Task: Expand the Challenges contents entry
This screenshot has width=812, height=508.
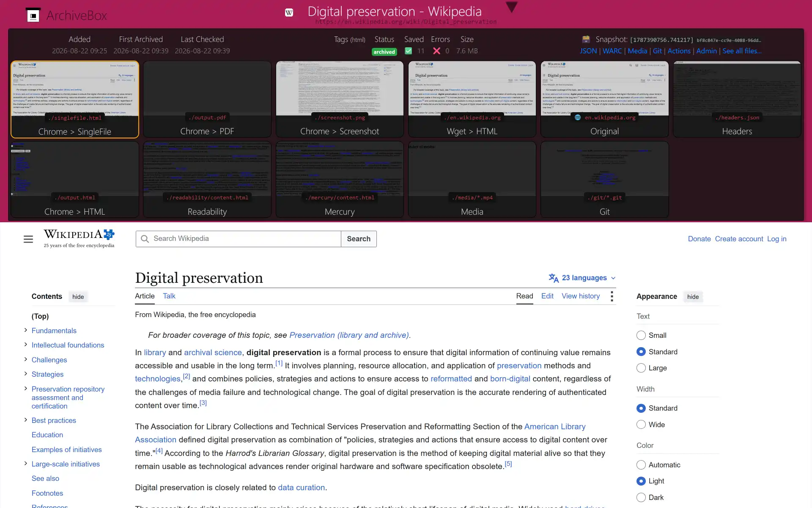Action: (25, 359)
